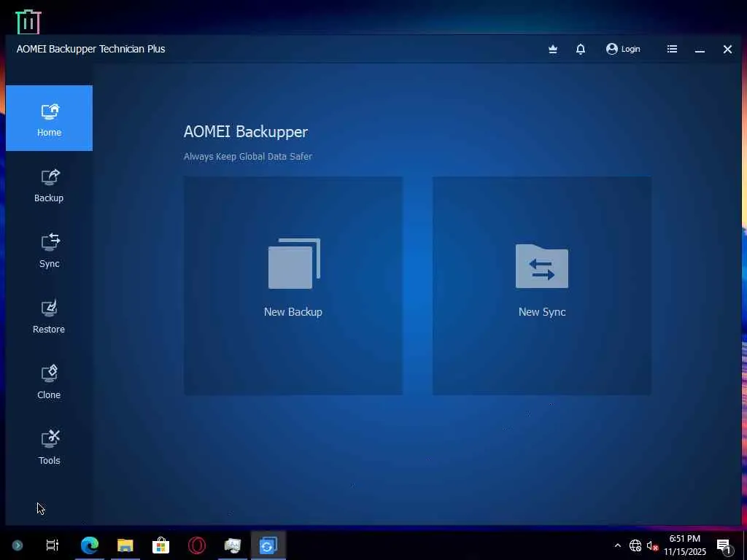747x560 pixels.
Task: Open File Explorer from the taskbar
Action: click(x=125, y=545)
